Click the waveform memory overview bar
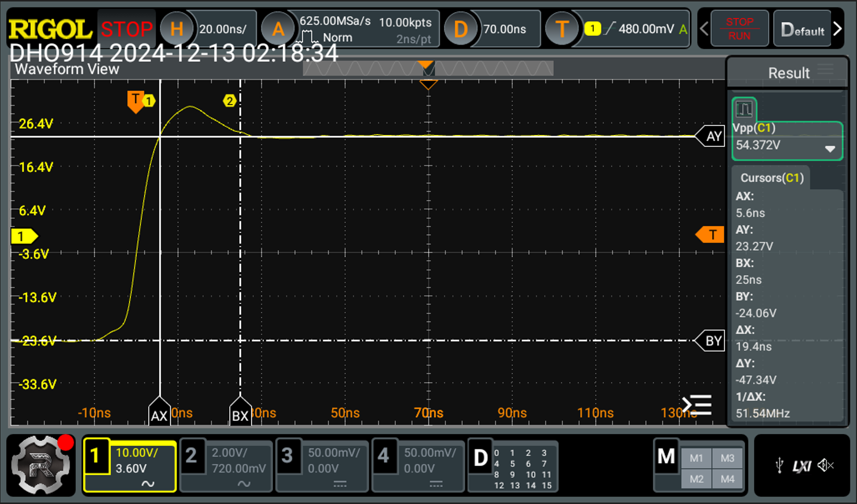857x504 pixels. click(428, 69)
